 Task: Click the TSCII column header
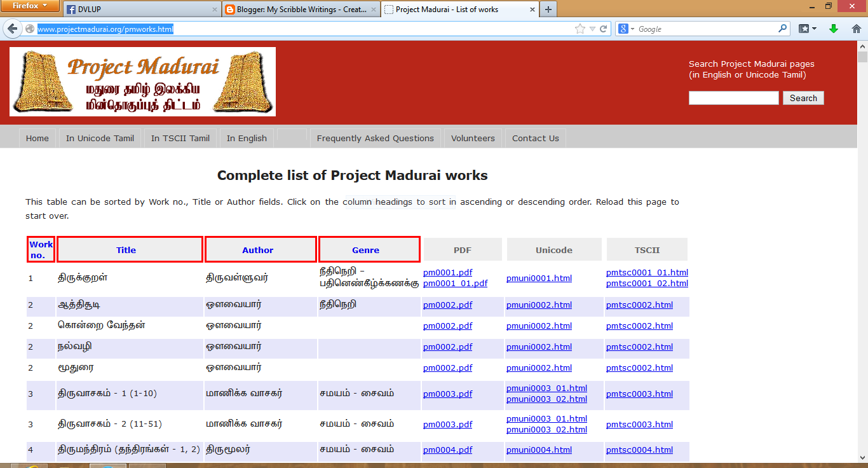(647, 250)
